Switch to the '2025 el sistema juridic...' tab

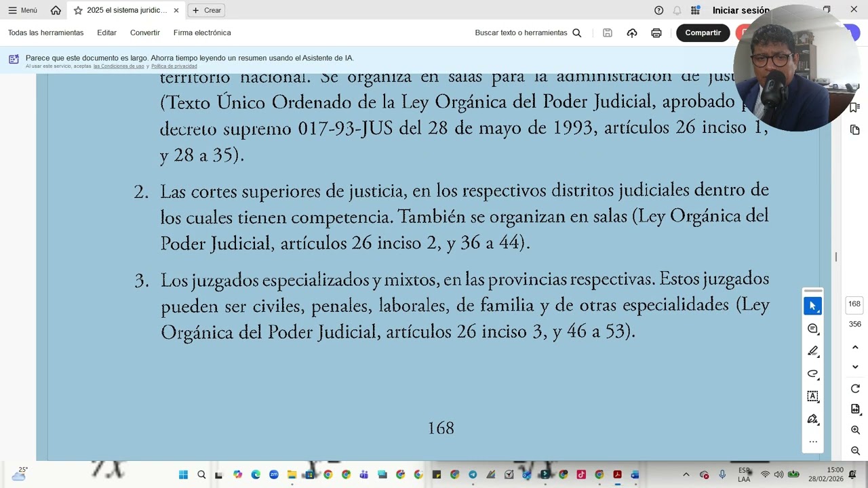click(x=127, y=10)
